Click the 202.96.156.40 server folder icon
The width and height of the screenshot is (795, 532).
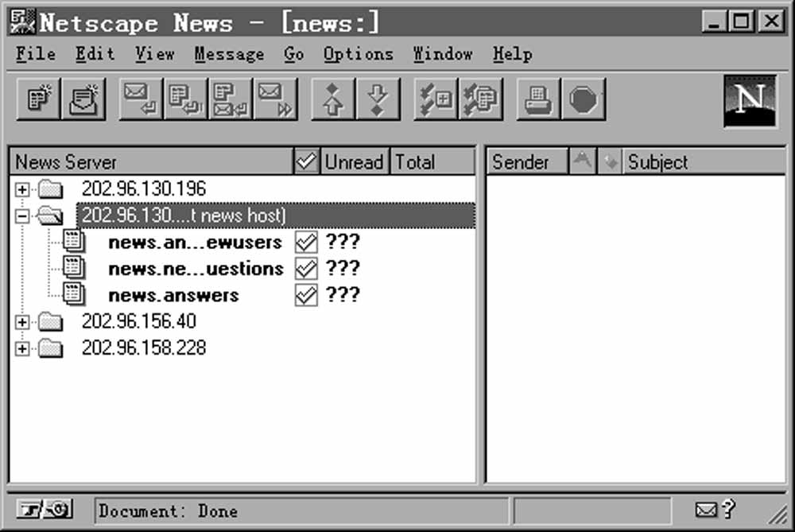point(51,321)
